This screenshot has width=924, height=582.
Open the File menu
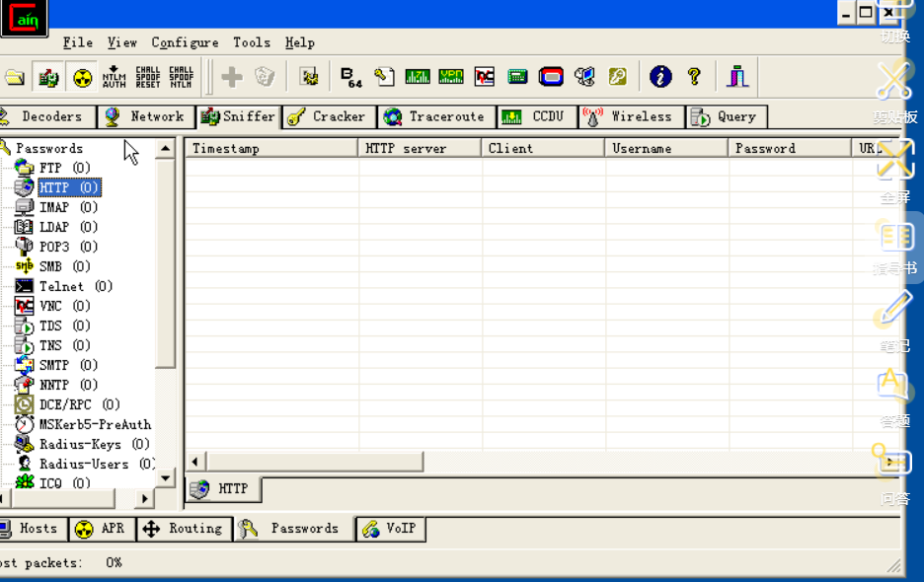click(78, 42)
